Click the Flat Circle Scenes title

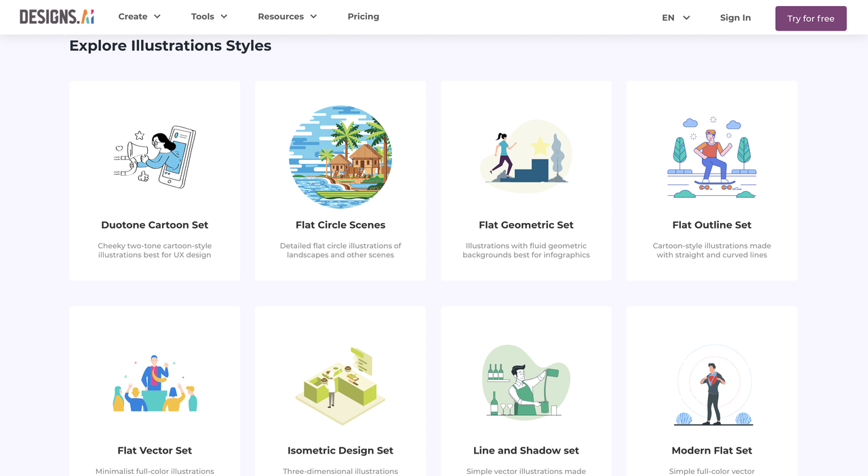click(x=340, y=225)
